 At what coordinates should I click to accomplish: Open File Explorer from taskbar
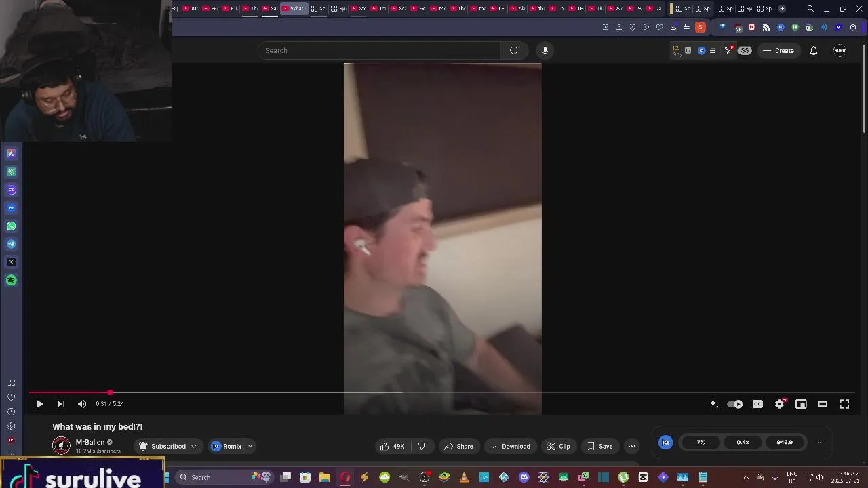pyautogui.click(x=325, y=477)
